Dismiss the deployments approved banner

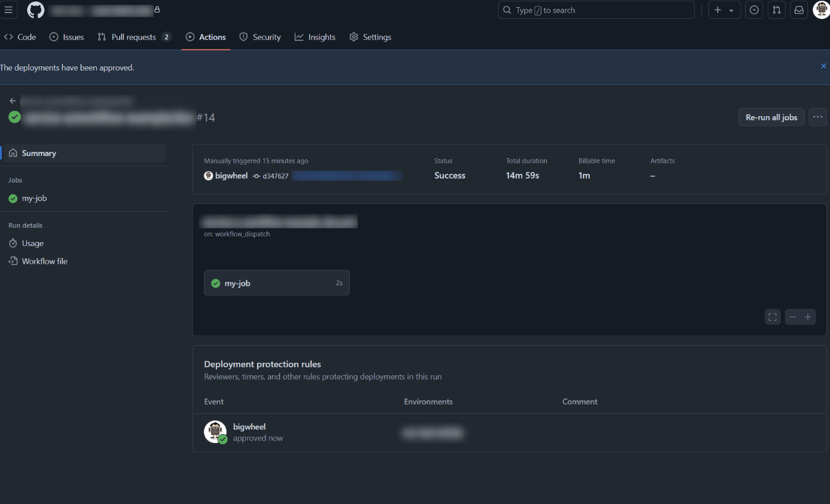coord(823,66)
